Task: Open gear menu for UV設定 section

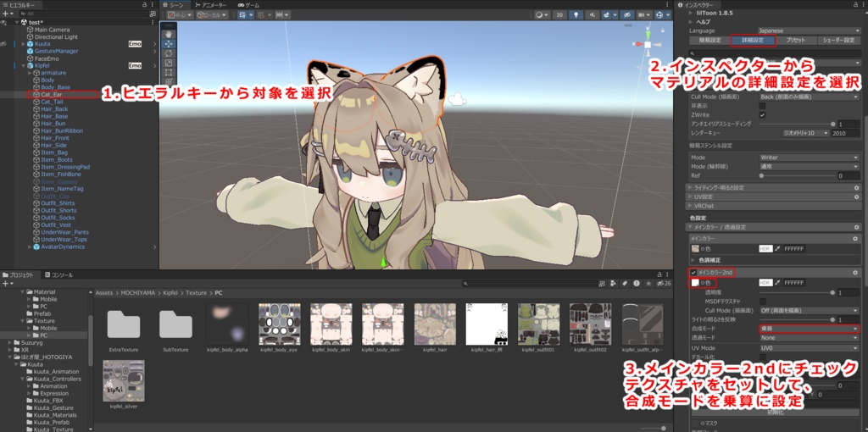Action: coord(856,197)
